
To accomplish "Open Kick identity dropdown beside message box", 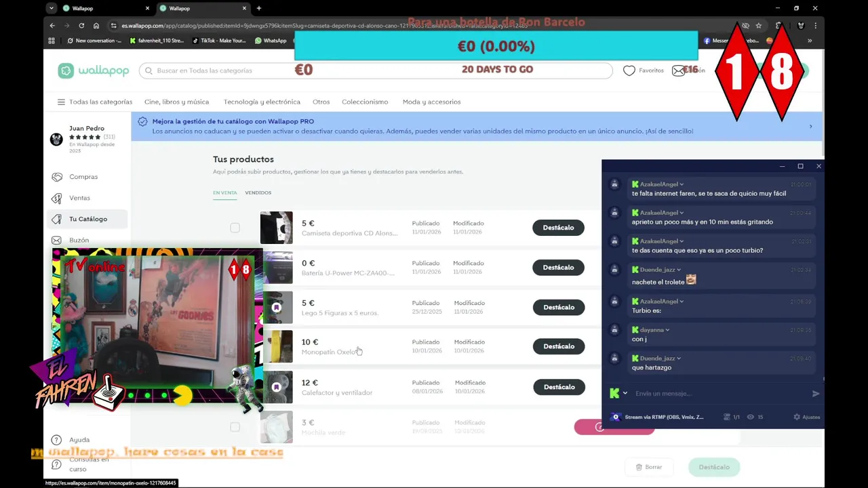I will click(x=625, y=393).
